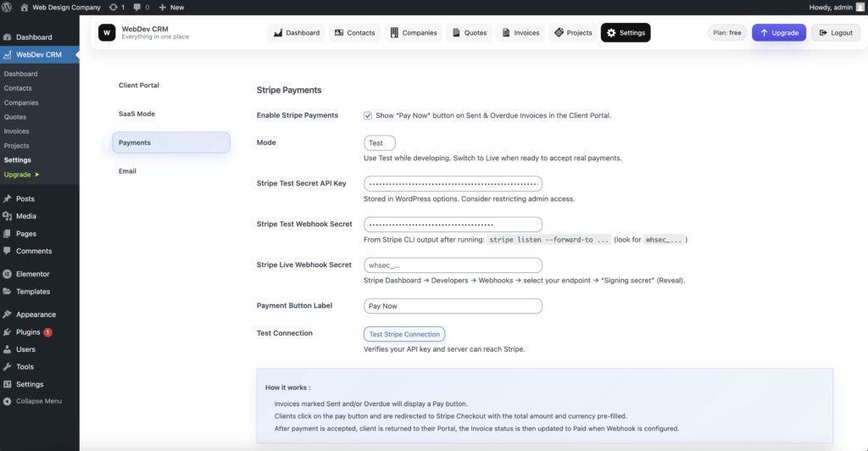Click green Upgrade link in sidebar
Screen dimensions: 868x451
pyautogui.click(x=21, y=175)
